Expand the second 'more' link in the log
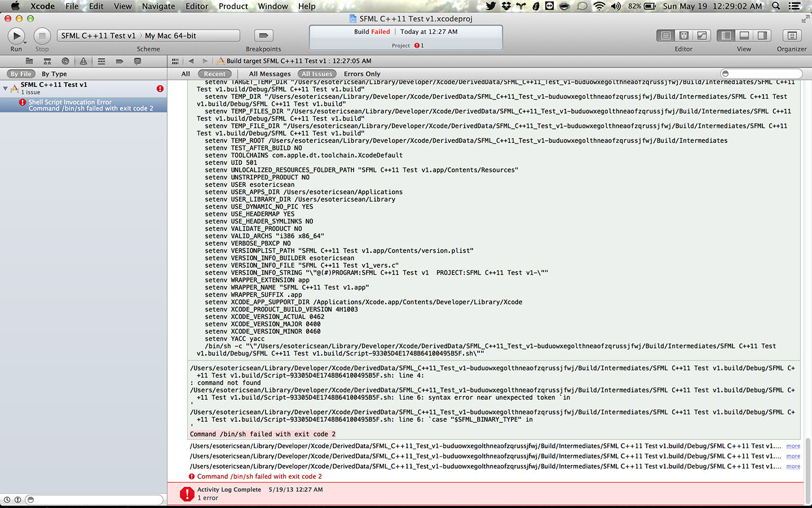812x508 pixels. 793,456
